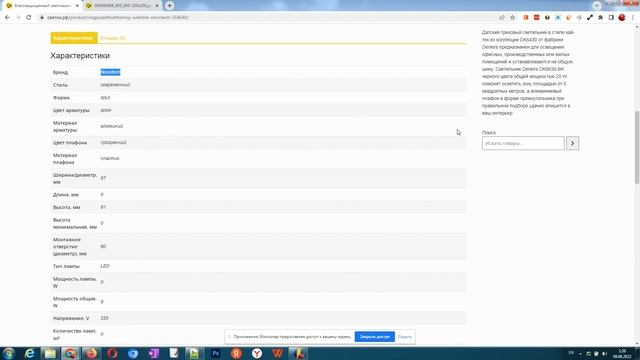The height and width of the screenshot is (360, 640).
Task: Submit search with the arrow button
Action: pyautogui.click(x=572, y=143)
